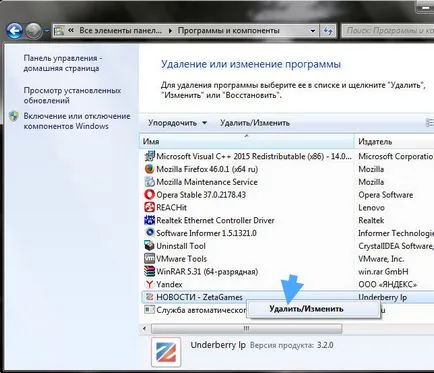Open the recent pages dropdown next to Forward

tap(46, 31)
